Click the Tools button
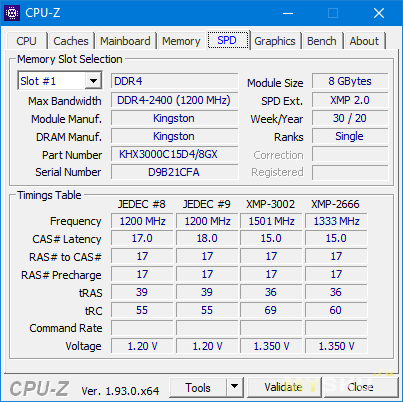The image size is (403, 402). (198, 387)
